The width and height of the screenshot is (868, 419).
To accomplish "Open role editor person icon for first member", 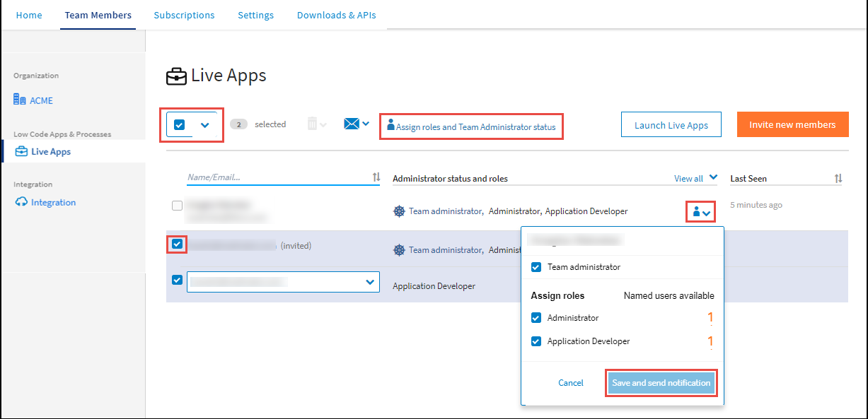I will [x=697, y=211].
